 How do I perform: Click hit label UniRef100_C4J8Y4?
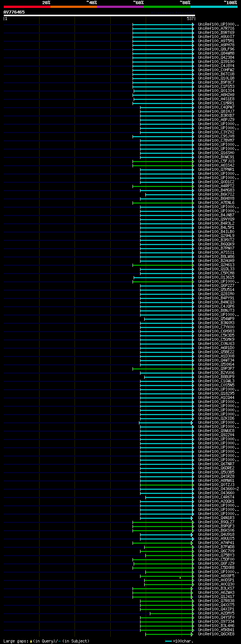pyautogui.click(x=216, y=66)
